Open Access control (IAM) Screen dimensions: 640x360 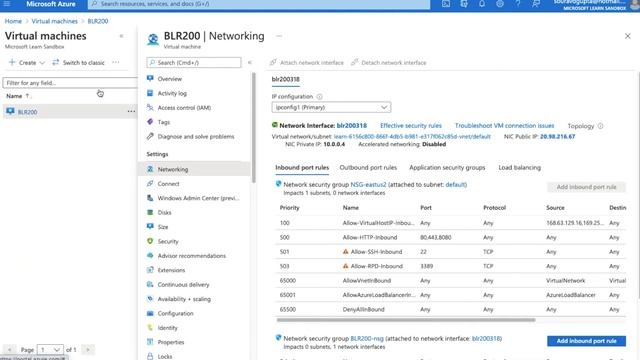(x=184, y=108)
